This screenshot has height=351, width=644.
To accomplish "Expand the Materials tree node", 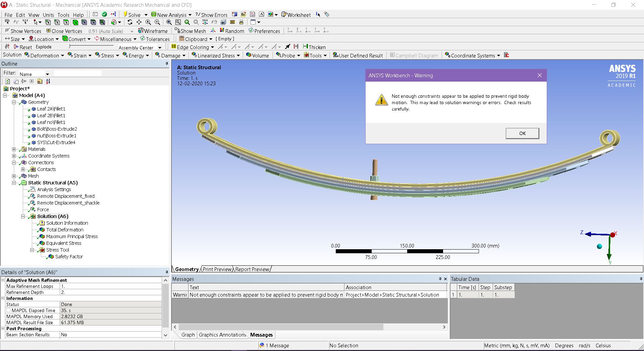I will (x=14, y=149).
